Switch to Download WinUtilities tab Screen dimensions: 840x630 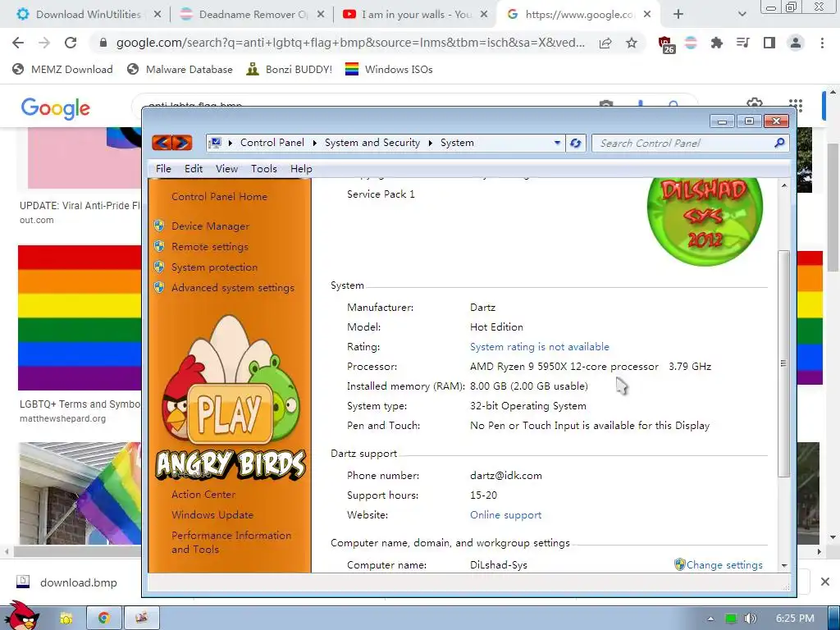(x=89, y=15)
